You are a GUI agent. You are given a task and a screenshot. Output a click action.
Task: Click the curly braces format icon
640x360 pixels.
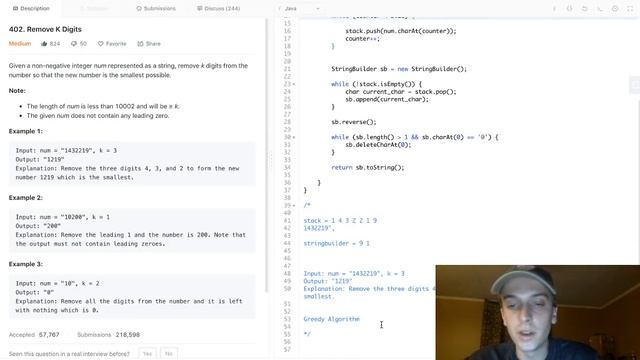(569, 8)
